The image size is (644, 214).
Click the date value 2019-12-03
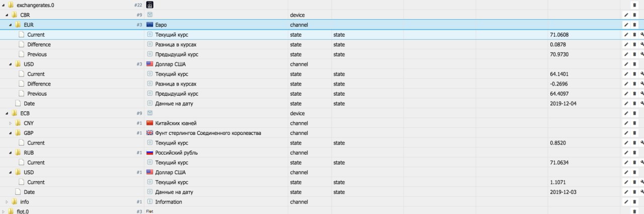tap(563, 192)
